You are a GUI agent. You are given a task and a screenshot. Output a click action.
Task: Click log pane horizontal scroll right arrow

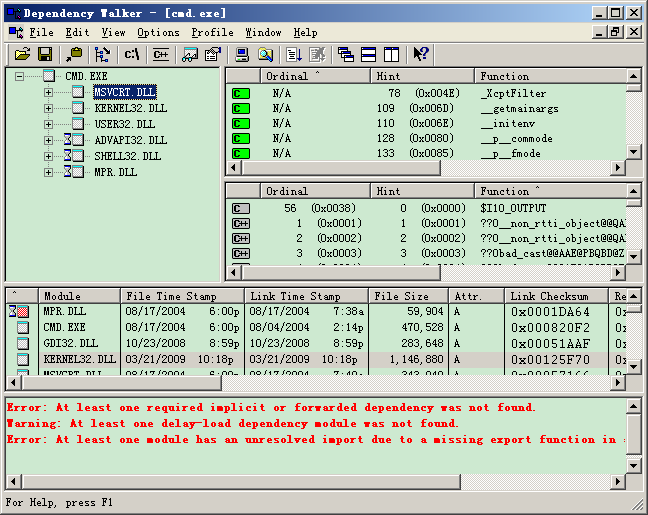tap(618, 482)
